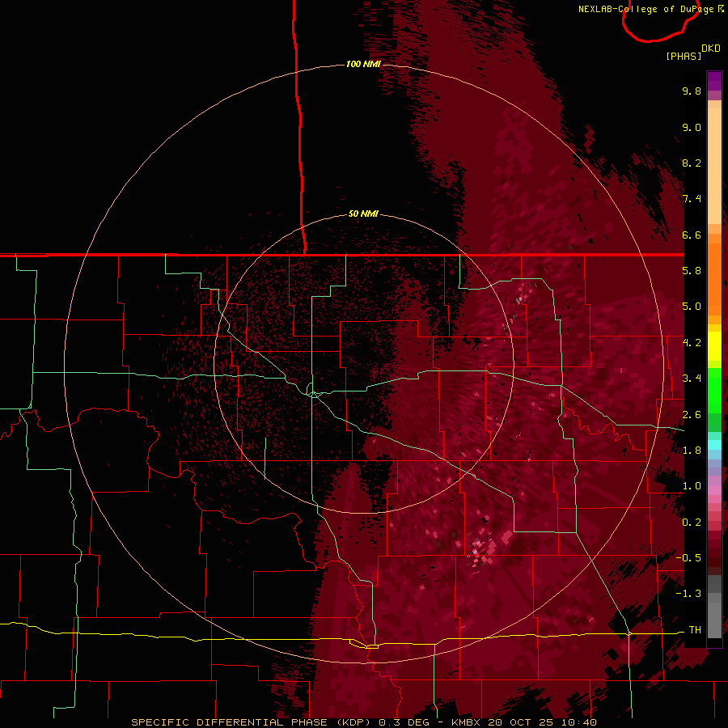Screen dimensions: 728x728
Task: Click the 8.2 value on color scale
Action: pyautogui.click(x=692, y=163)
